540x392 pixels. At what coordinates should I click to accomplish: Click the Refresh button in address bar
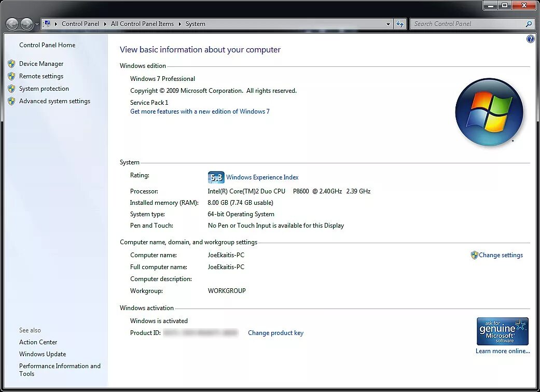(x=400, y=24)
